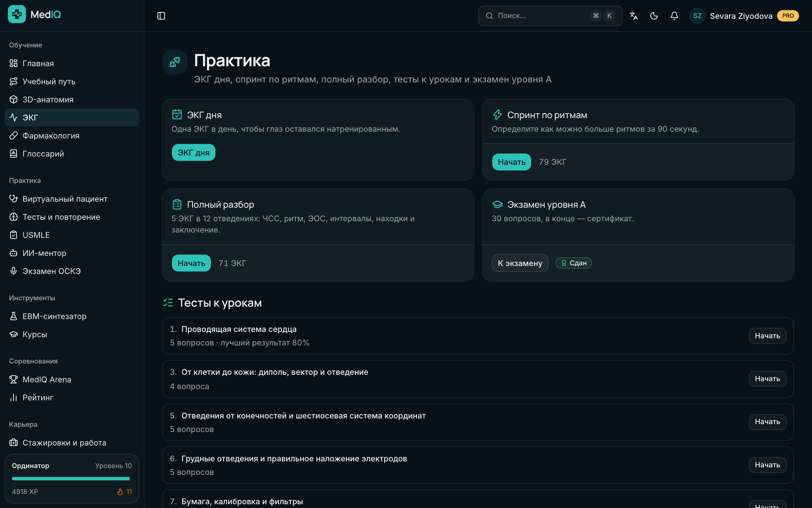The image size is (812, 508).
Task: Go to Учебный путь
Action: point(72,81)
